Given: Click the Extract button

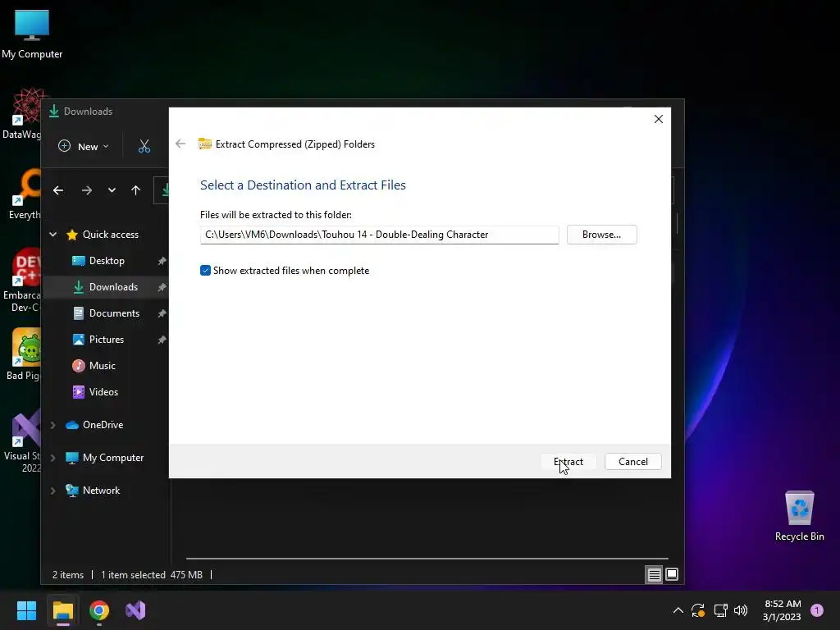Looking at the screenshot, I should click(568, 462).
